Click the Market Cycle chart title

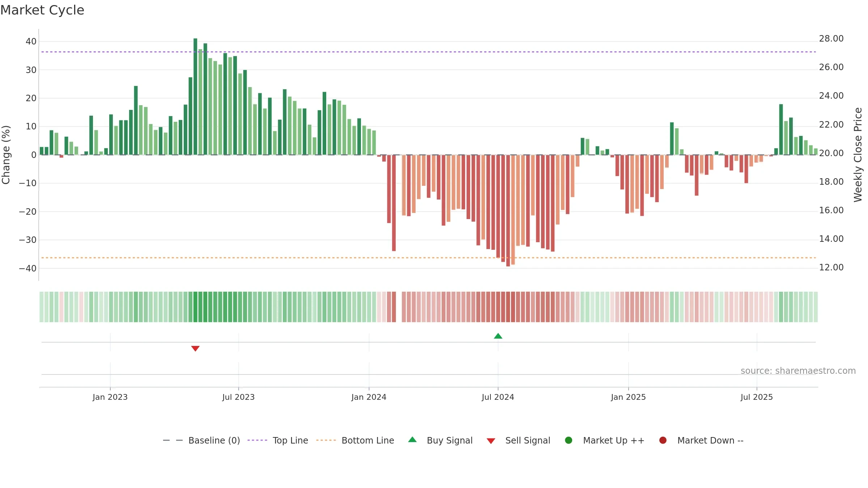click(42, 10)
